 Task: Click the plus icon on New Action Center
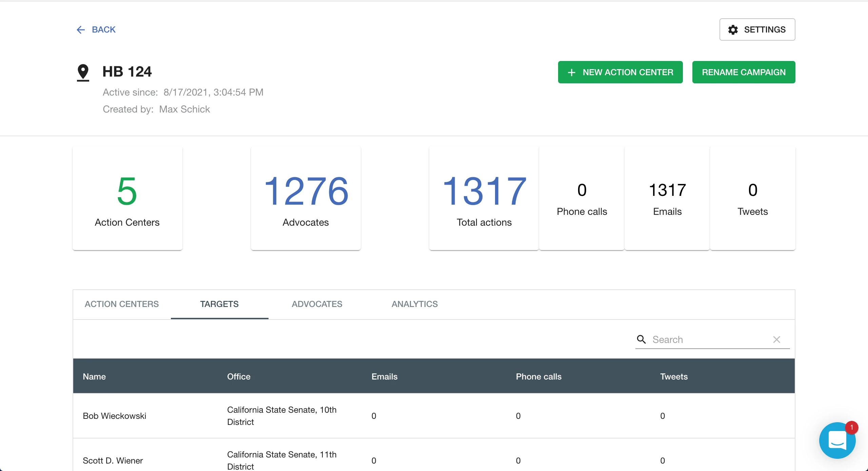click(572, 72)
